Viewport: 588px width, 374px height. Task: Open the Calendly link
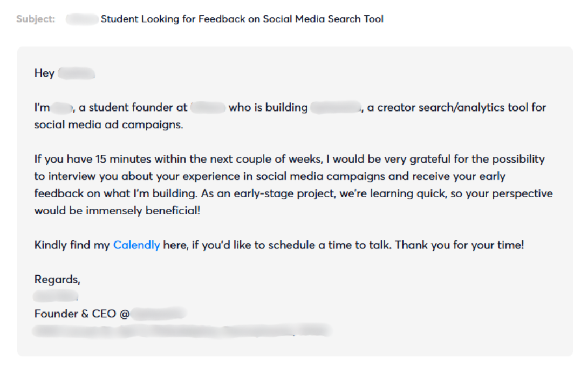pos(136,245)
